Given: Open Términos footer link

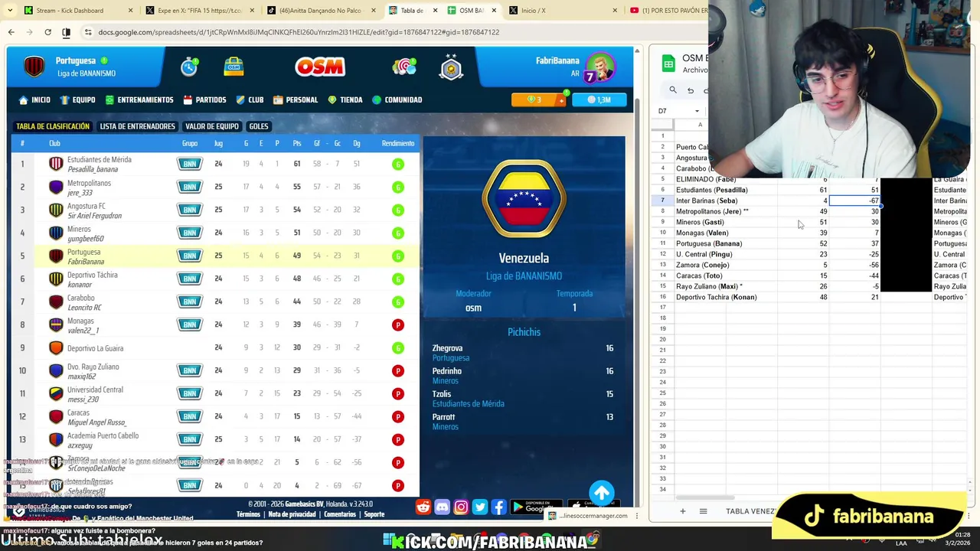Looking at the screenshot, I should coord(248,514).
